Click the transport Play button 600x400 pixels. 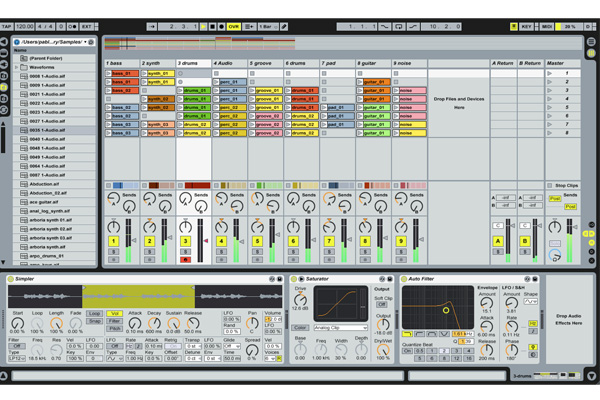tap(204, 26)
